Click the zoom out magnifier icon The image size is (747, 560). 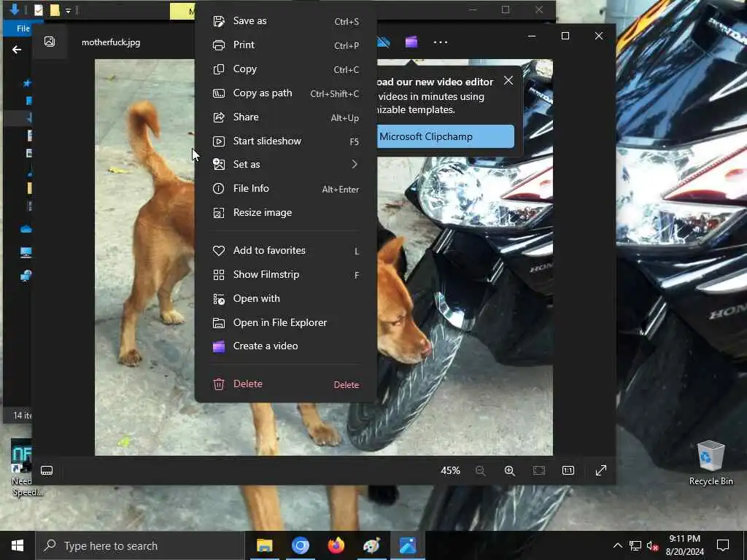point(481,471)
